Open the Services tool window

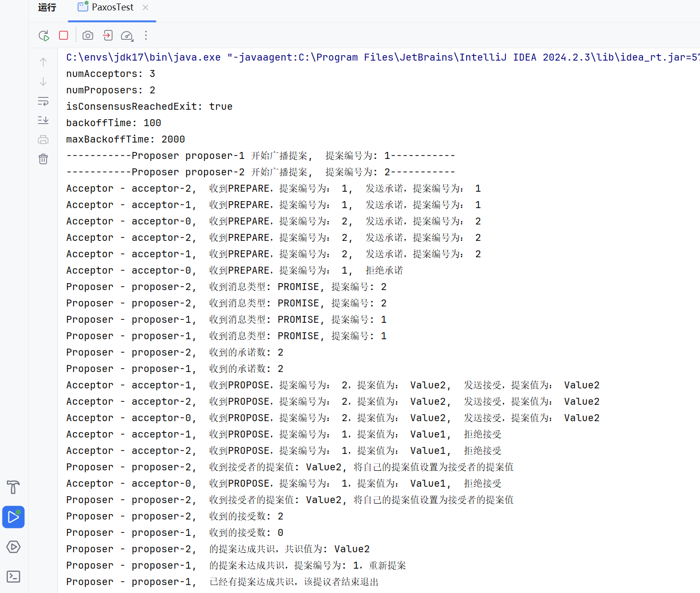pyautogui.click(x=13, y=547)
